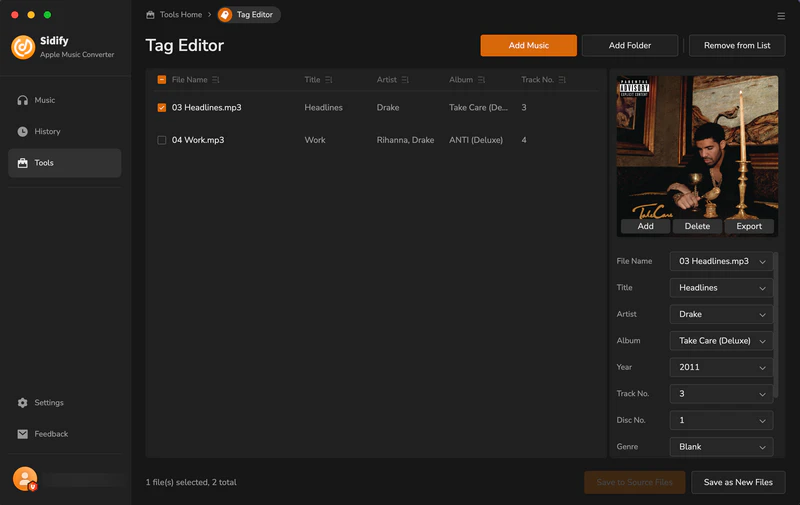Select Tools in the sidebar
This screenshot has width=800, height=505.
pos(64,163)
